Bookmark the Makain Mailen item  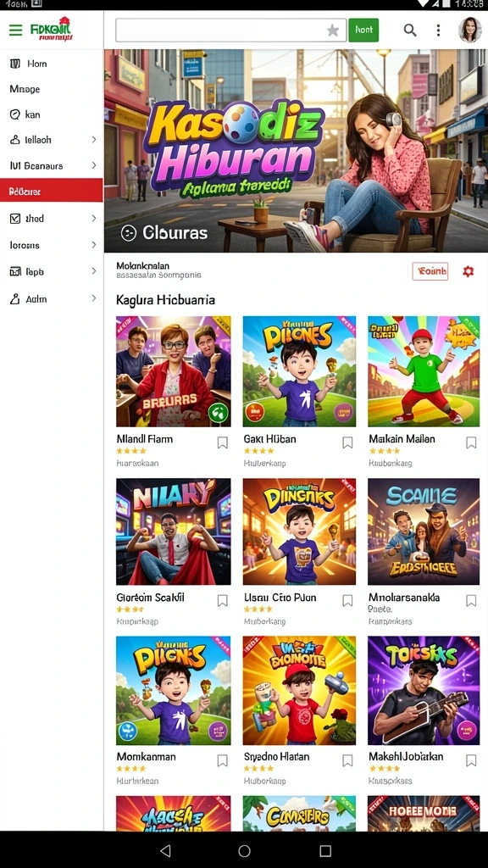471,442
